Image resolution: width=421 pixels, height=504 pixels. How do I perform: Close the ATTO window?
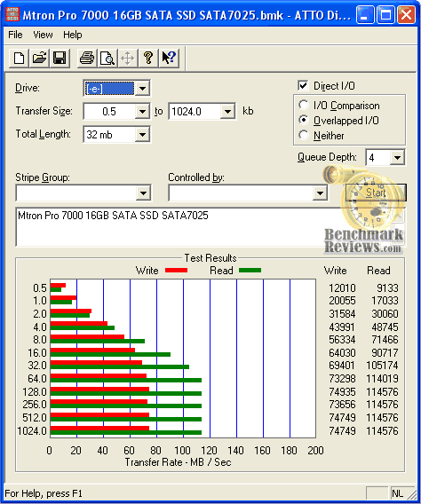click(406, 15)
